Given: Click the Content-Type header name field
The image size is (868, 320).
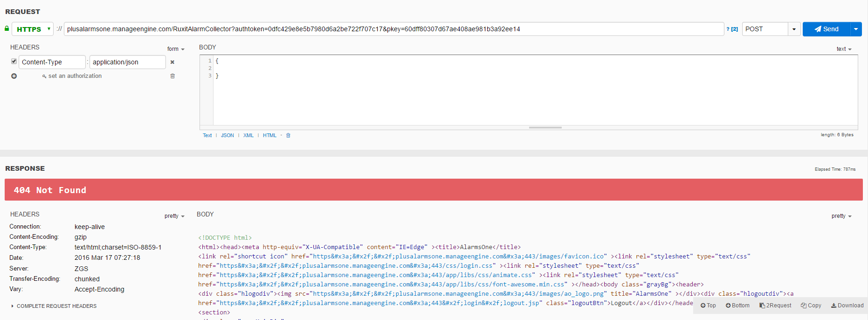Looking at the screenshot, I should pos(52,62).
